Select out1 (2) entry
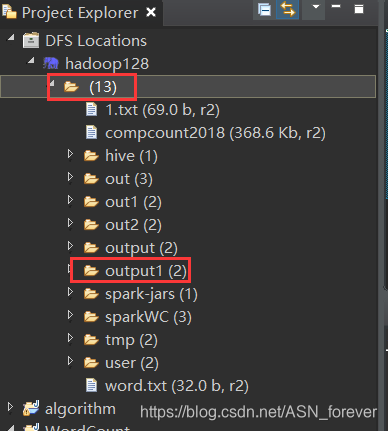 tap(133, 202)
